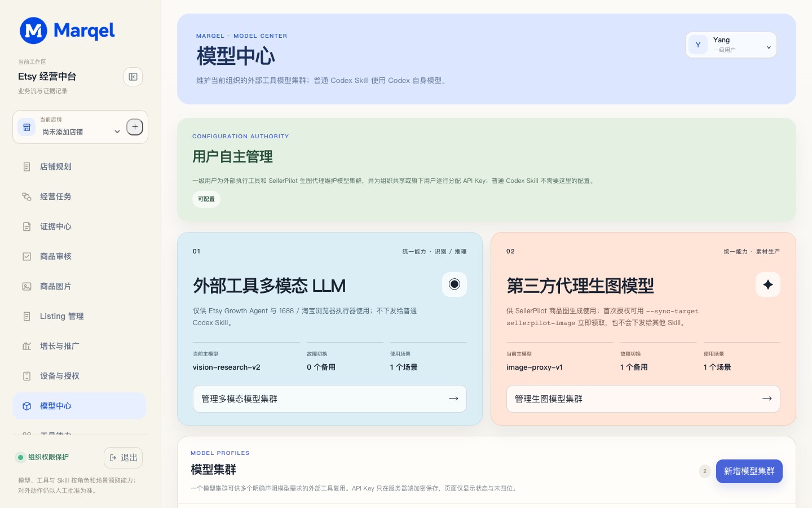
Task: Click the 经营任务 sidebar icon
Action: pos(27,196)
